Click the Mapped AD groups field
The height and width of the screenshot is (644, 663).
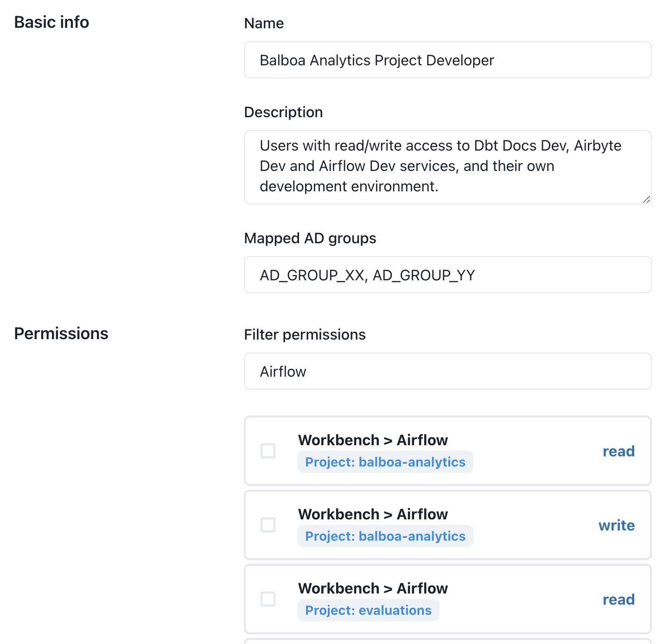coord(447,275)
